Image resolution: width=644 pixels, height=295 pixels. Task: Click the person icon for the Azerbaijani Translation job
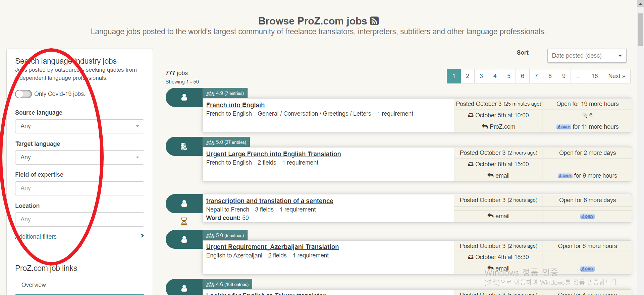point(184,239)
